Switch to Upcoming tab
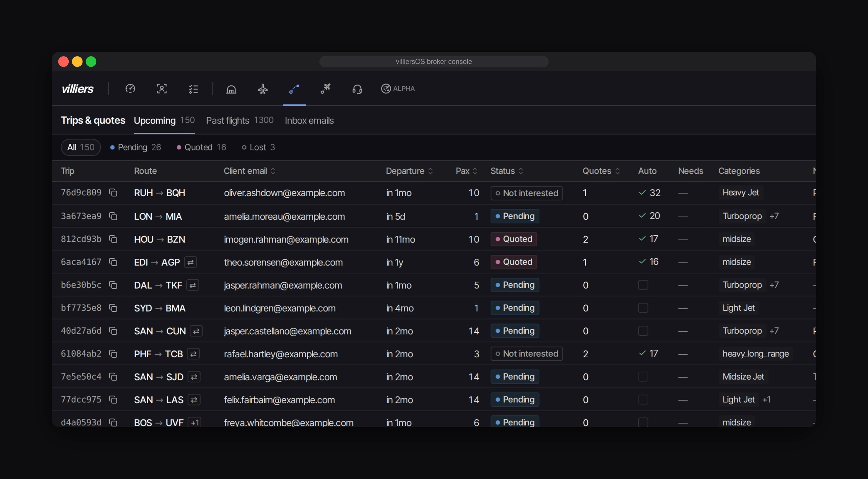The image size is (868, 479). point(164,120)
